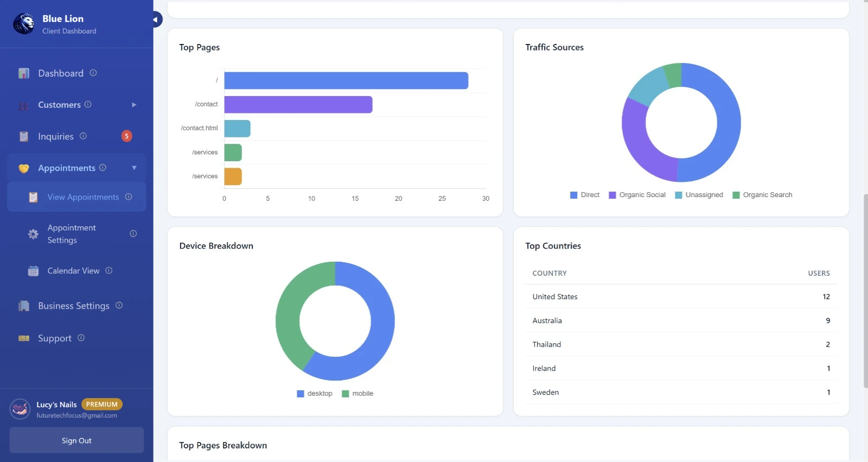Screen dimensions: 868x462
Task: Expand the Customers submenu arrow
Action: pos(134,105)
